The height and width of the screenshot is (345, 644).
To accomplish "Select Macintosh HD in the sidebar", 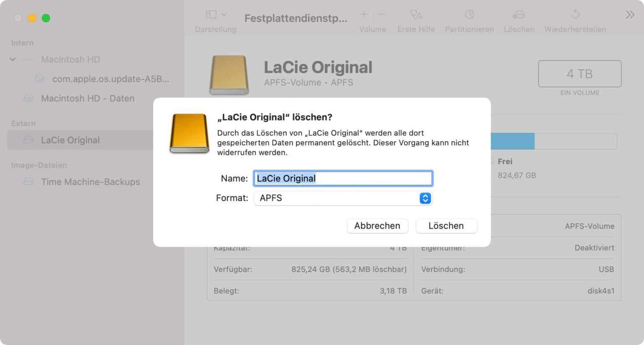I will (70, 59).
